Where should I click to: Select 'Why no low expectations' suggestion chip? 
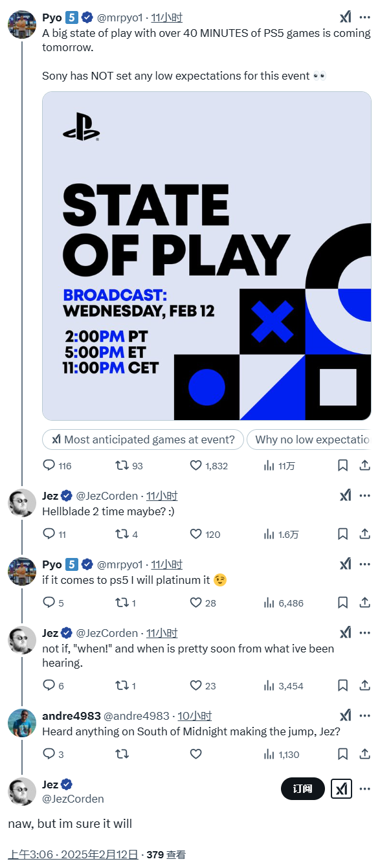[309, 440]
